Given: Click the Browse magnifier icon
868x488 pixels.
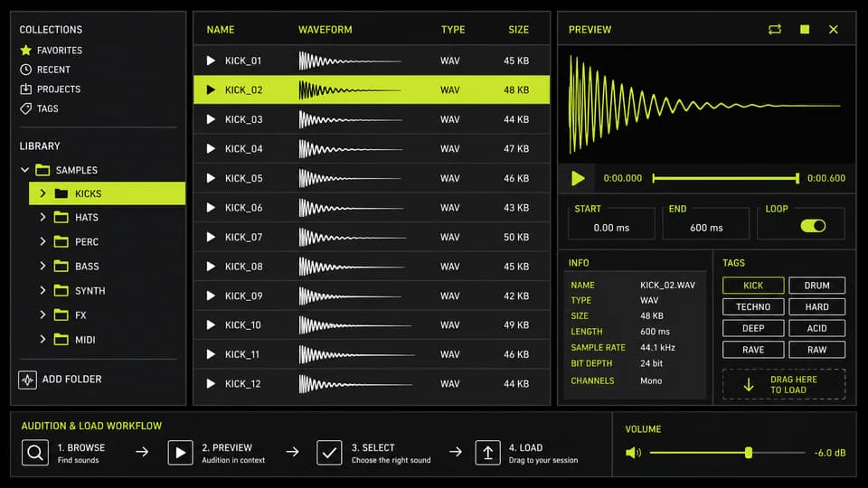Looking at the screenshot, I should click(x=35, y=453).
